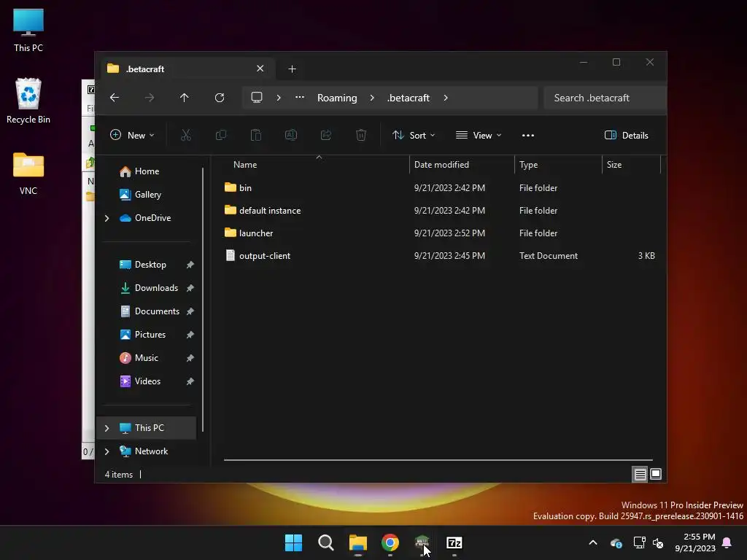Open pinned Pictures folder

pyautogui.click(x=150, y=335)
